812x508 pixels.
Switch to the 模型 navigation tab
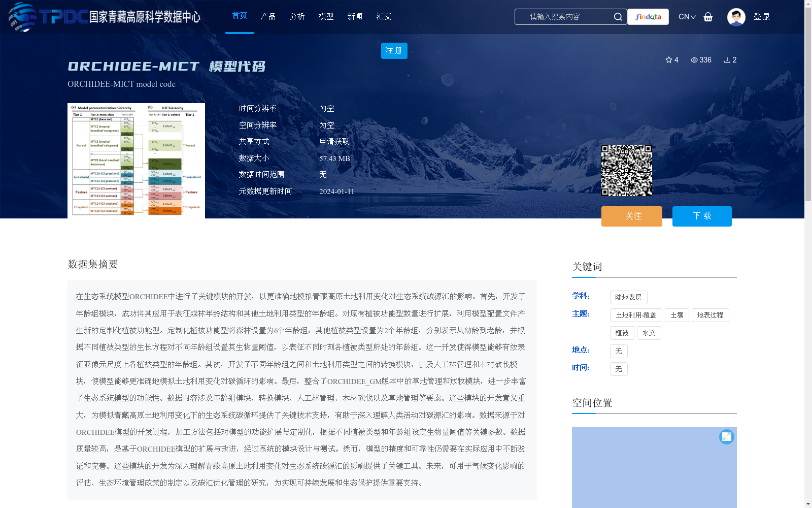tap(326, 16)
